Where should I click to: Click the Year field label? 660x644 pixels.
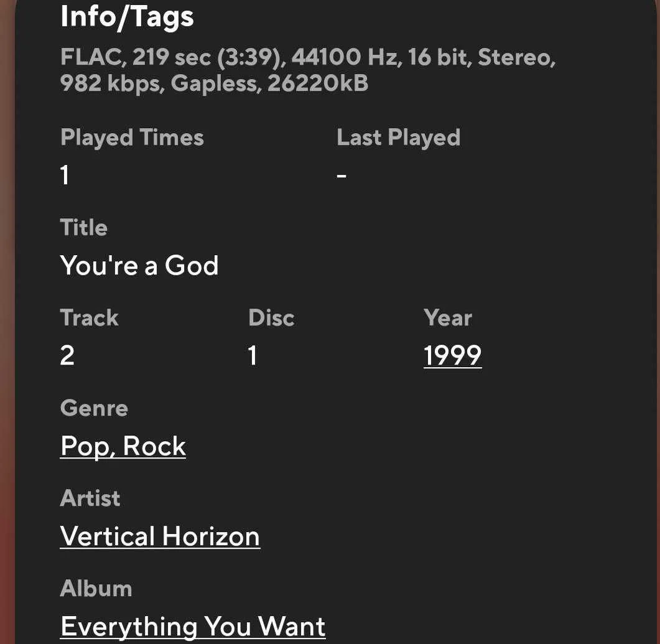coord(448,317)
